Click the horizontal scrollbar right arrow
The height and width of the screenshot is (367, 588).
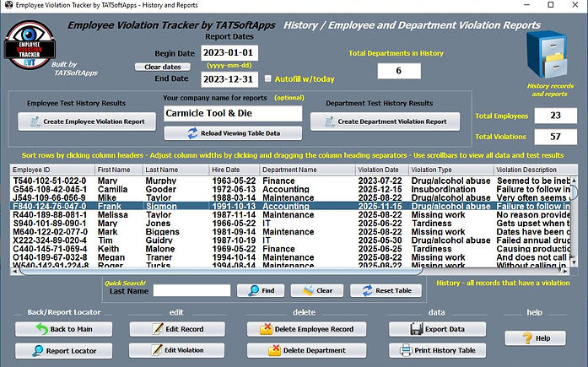(565, 271)
